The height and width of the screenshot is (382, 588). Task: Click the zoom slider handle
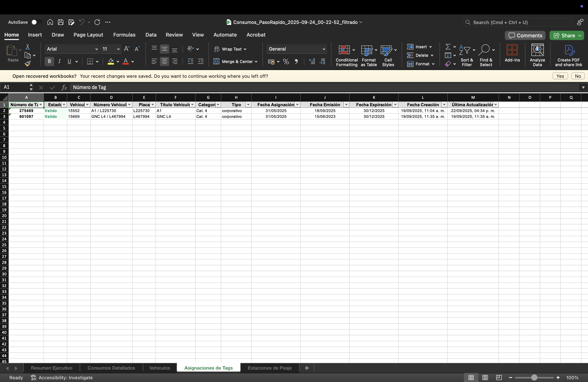tap(534, 378)
